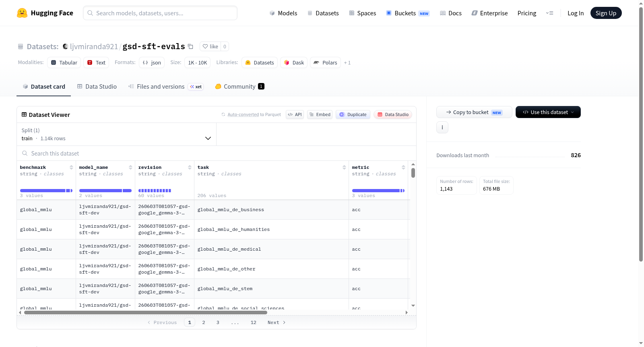Open the Pricing link
Image resolution: width=644 pixels, height=347 pixels.
[x=527, y=13]
